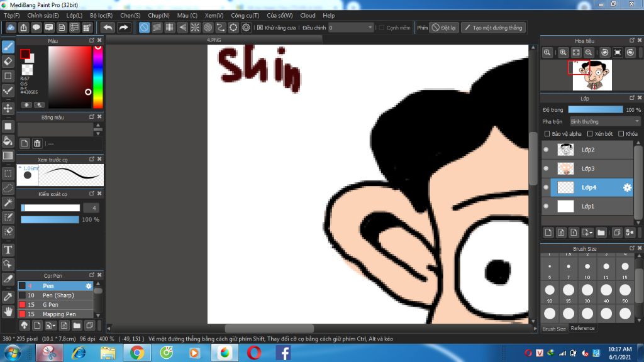Select the Move tool
Viewport: 644px width, 362px height.
click(x=8, y=108)
